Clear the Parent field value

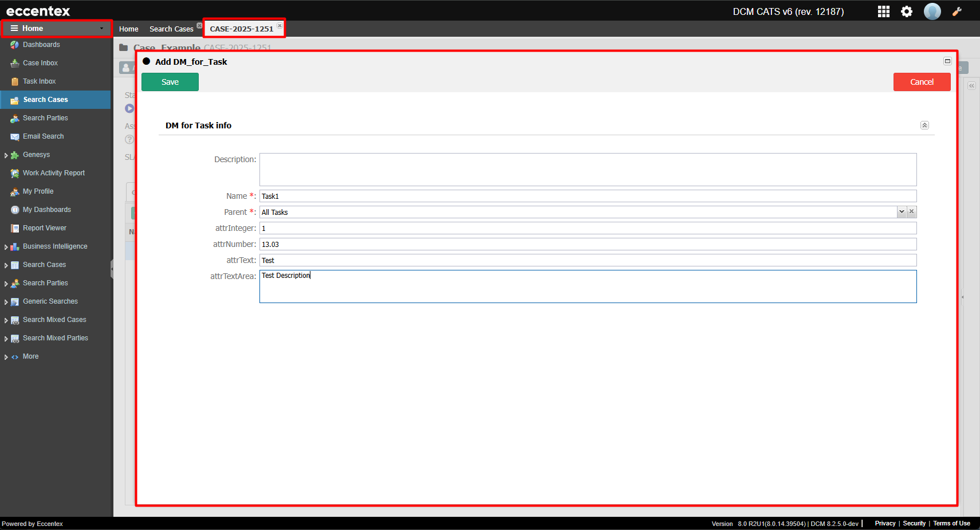[912, 212]
